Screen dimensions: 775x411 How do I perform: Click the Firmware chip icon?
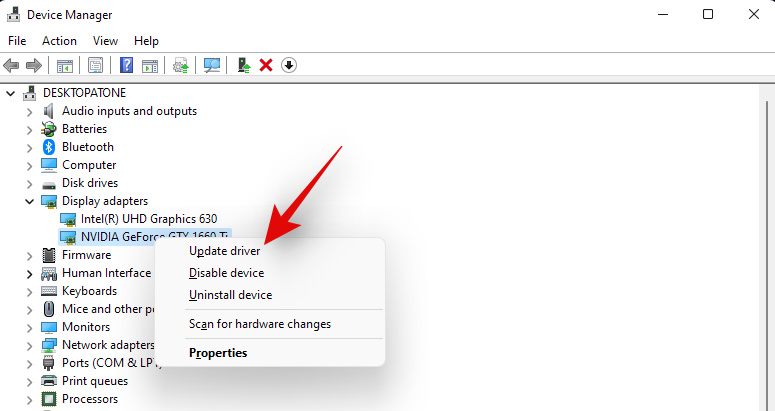pos(48,255)
